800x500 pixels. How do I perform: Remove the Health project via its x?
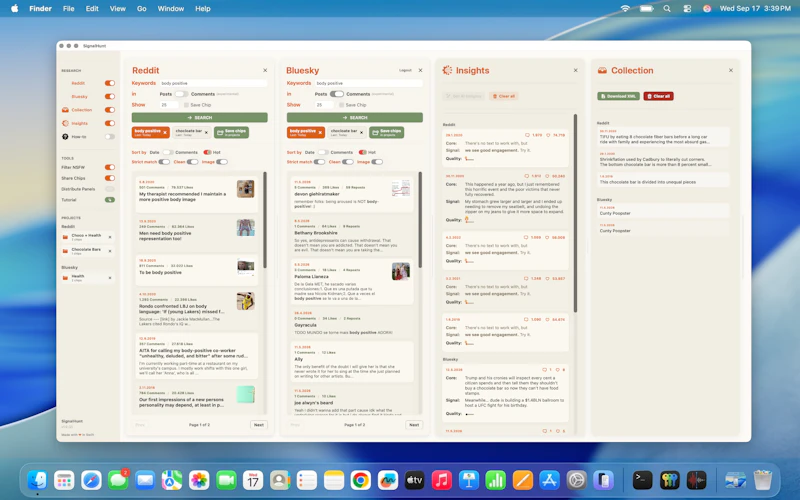click(110, 278)
